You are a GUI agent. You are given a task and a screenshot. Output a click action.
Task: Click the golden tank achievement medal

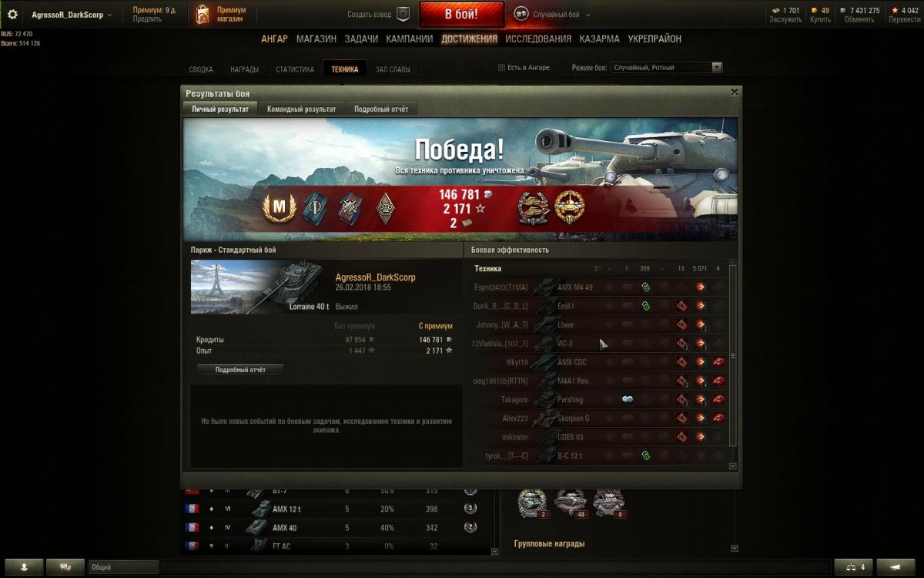click(570, 207)
